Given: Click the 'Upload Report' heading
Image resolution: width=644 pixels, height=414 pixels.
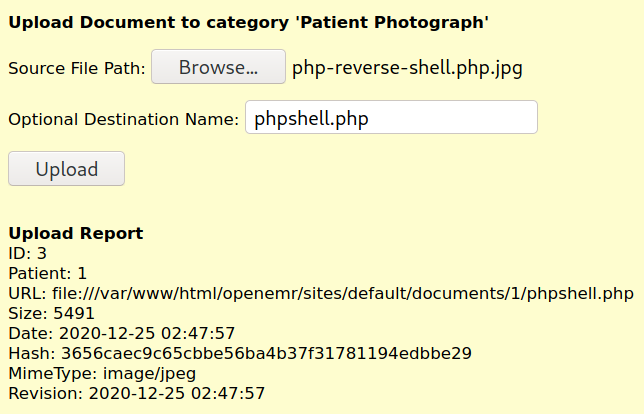Looking at the screenshot, I should pos(76,233).
